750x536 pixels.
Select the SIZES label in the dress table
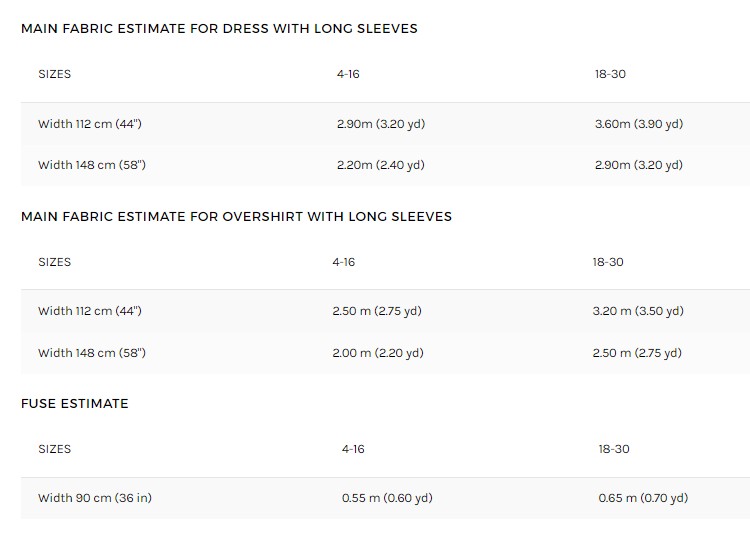point(55,74)
